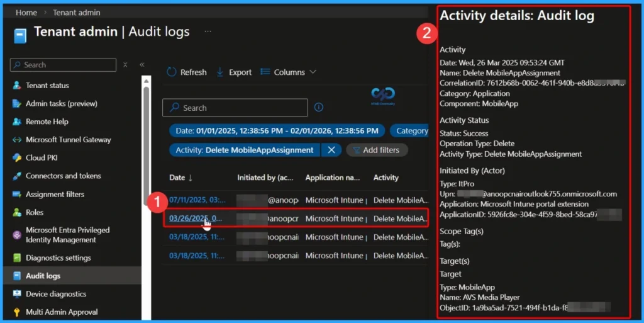The height and width of the screenshot is (323, 644).
Task: Click the Tenant status sidebar icon
Action: click(17, 86)
